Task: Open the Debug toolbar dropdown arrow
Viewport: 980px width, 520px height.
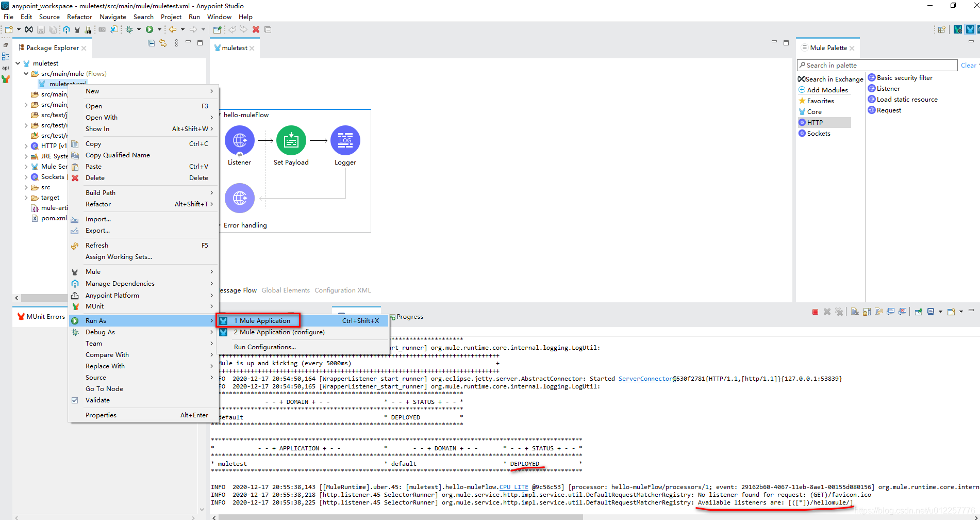Action: pyautogui.click(x=139, y=29)
